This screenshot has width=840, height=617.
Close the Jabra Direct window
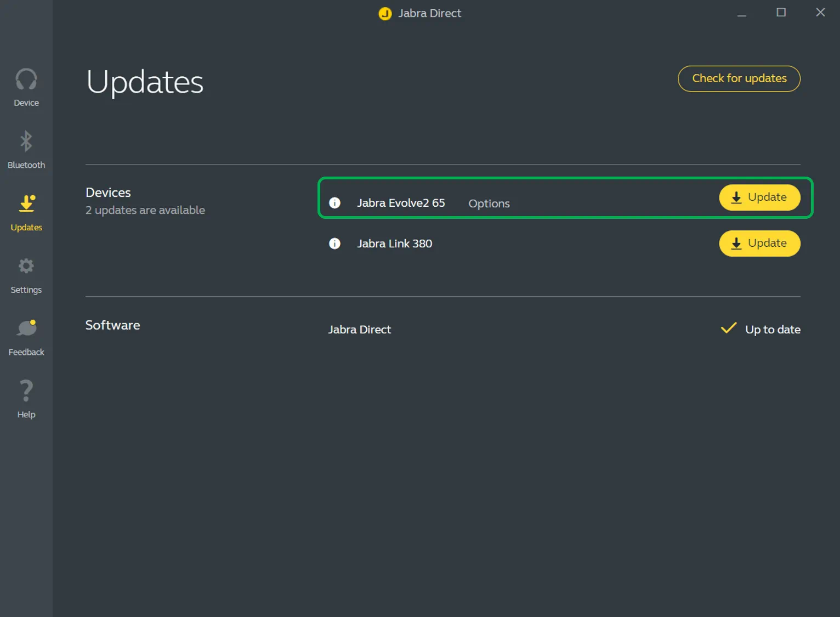coord(820,12)
